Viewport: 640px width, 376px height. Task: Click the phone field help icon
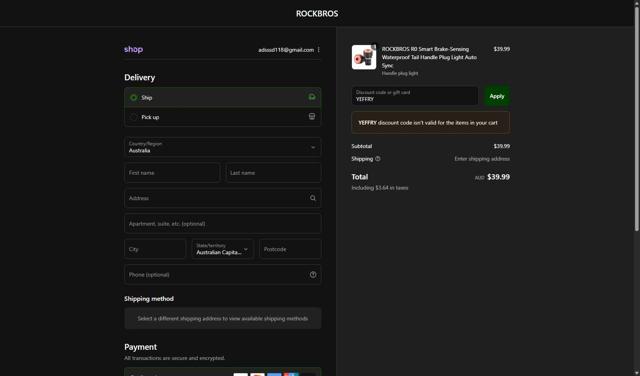click(x=313, y=275)
